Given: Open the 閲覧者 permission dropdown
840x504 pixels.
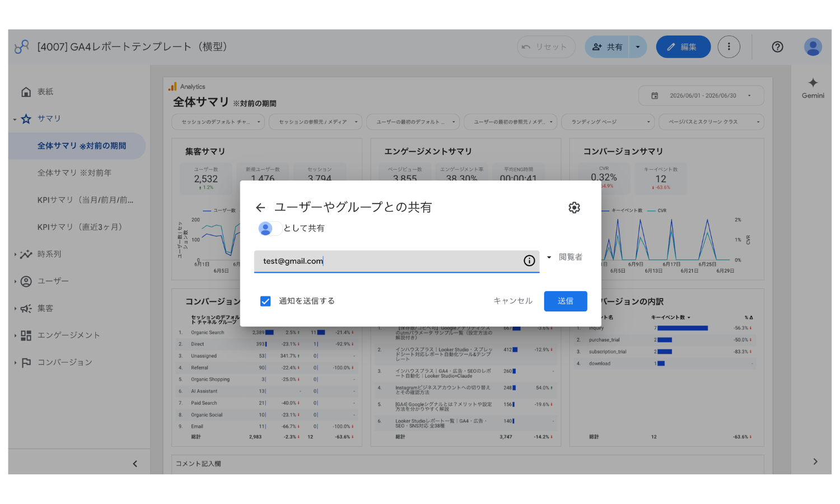Looking at the screenshot, I should [x=564, y=257].
